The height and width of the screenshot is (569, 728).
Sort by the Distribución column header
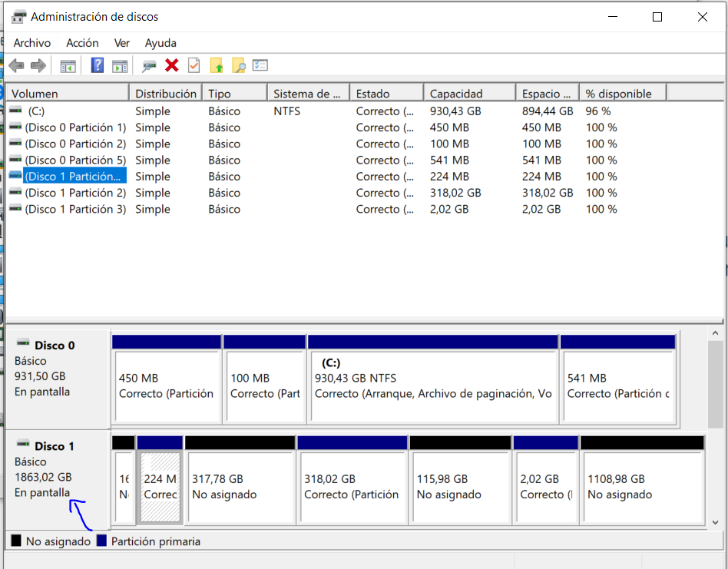[166, 93]
